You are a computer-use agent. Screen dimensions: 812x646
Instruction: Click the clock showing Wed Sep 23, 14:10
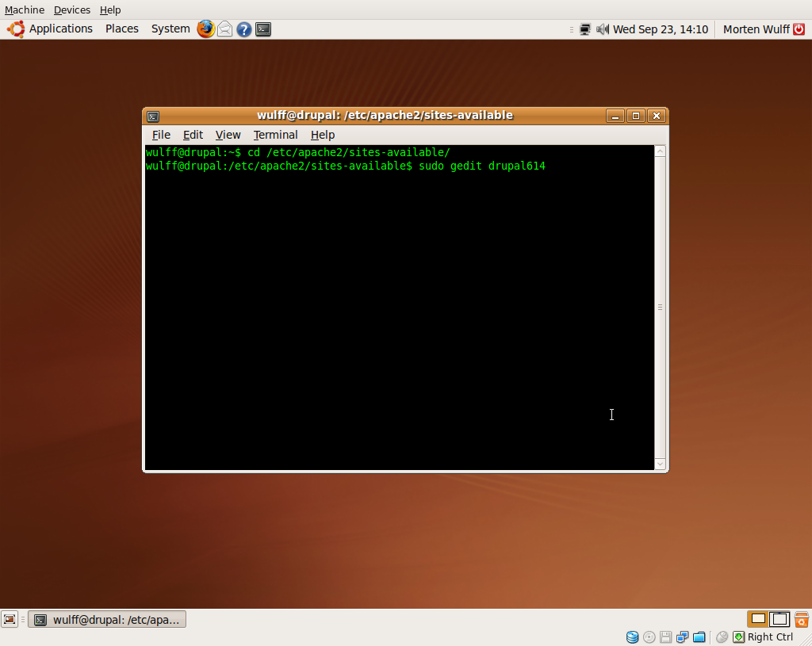pos(661,29)
